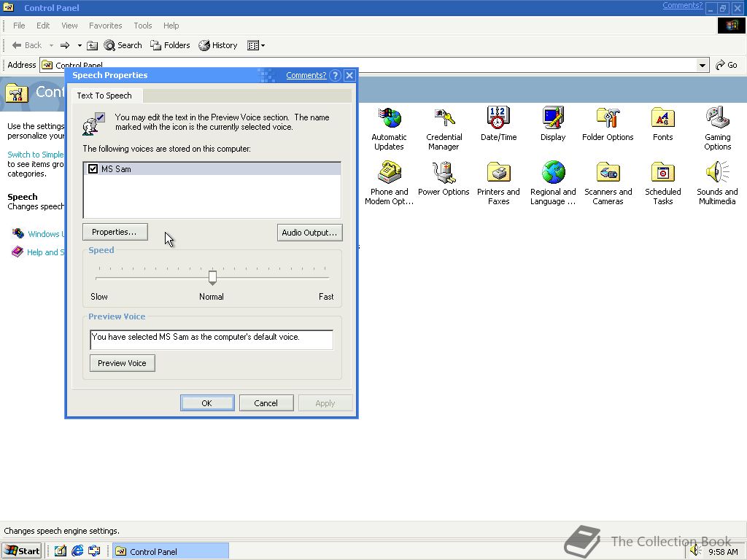747x560 pixels.
Task: Toggle the MS Sam voice checkbox
Action: point(93,169)
